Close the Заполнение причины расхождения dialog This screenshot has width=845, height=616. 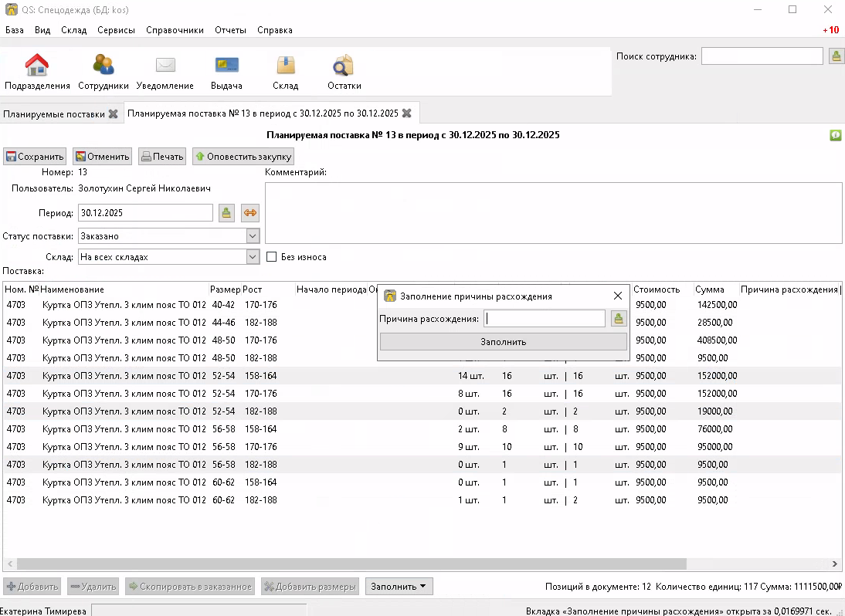(617, 296)
